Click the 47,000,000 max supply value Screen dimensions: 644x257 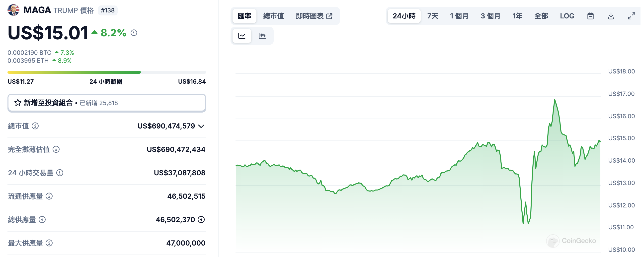(186, 243)
